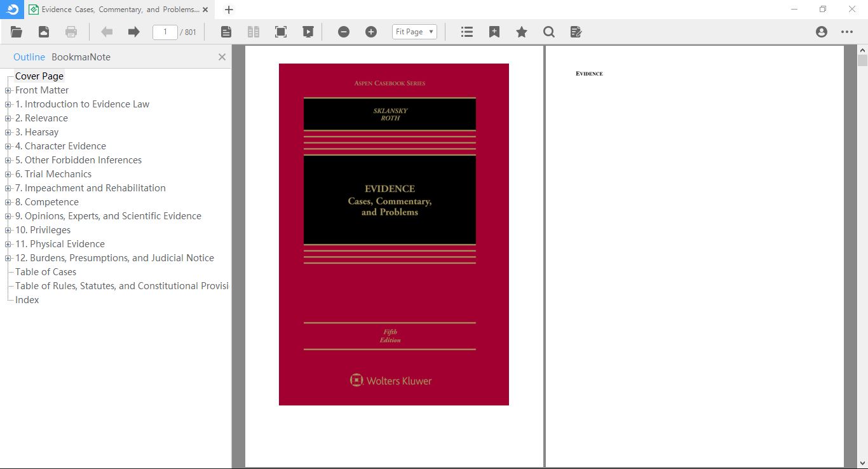Switch to single page view icon
Viewport: 868px width, 469px height.
[x=226, y=32]
